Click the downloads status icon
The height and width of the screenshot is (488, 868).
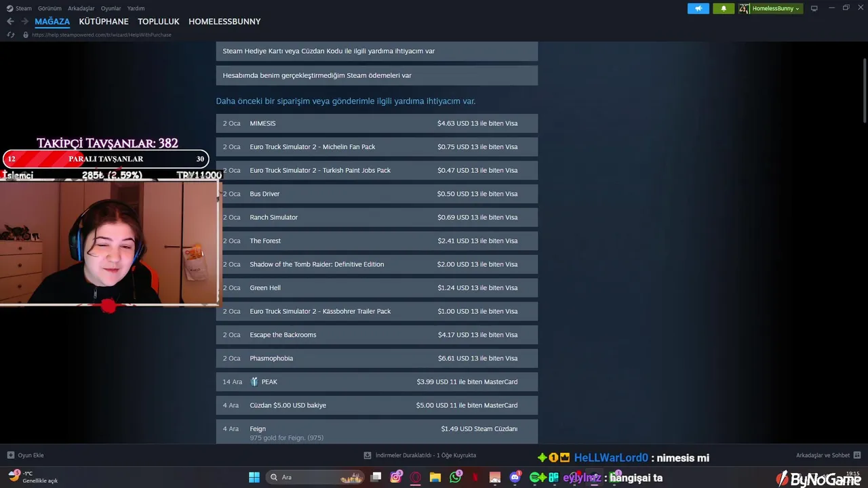pyautogui.click(x=368, y=455)
